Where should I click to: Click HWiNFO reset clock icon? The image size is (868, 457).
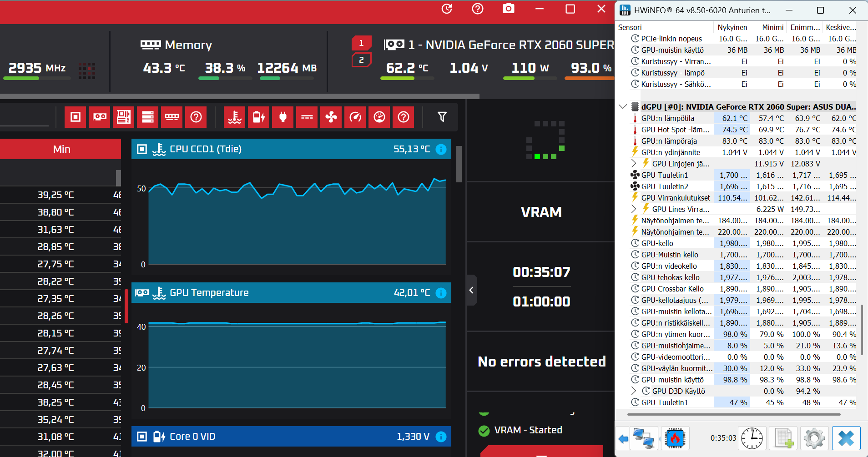coord(752,438)
